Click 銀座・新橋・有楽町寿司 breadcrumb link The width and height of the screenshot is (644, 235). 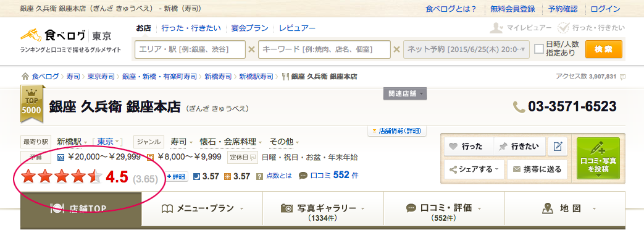pos(160,77)
